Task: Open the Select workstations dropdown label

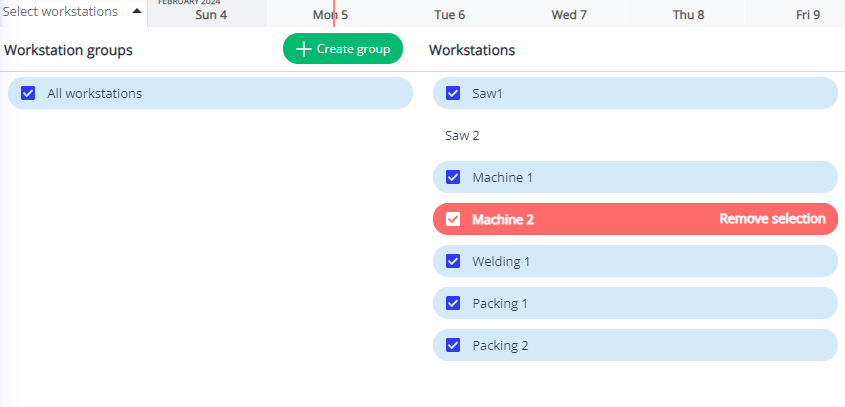Action: (62, 12)
